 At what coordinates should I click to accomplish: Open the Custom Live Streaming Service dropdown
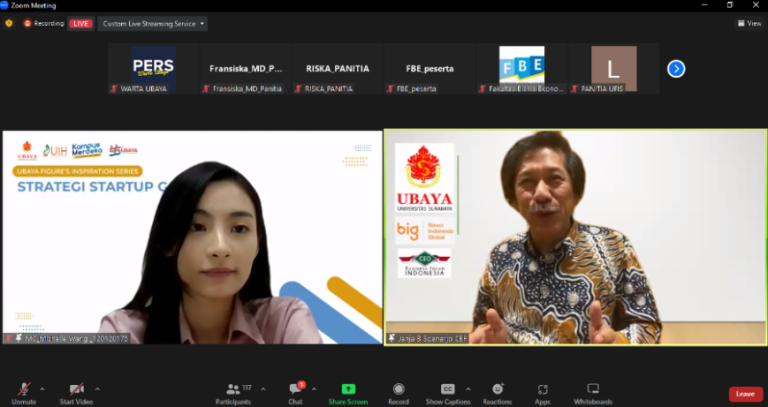pos(153,23)
